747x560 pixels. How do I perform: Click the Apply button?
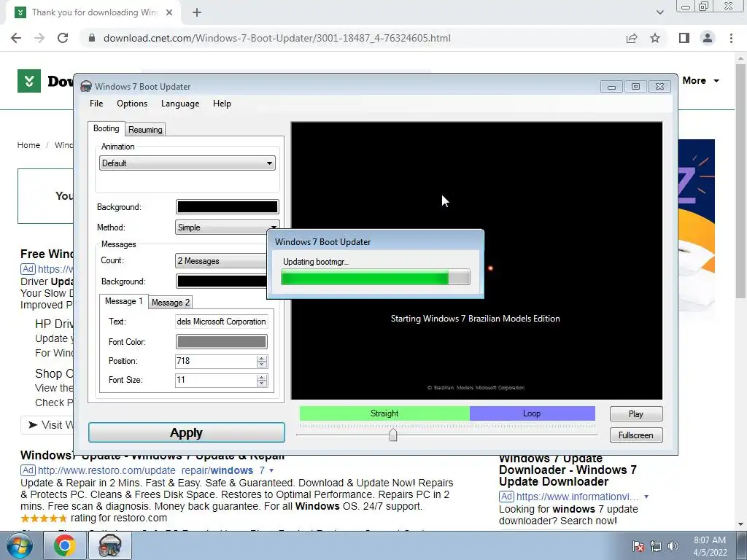[x=187, y=432]
